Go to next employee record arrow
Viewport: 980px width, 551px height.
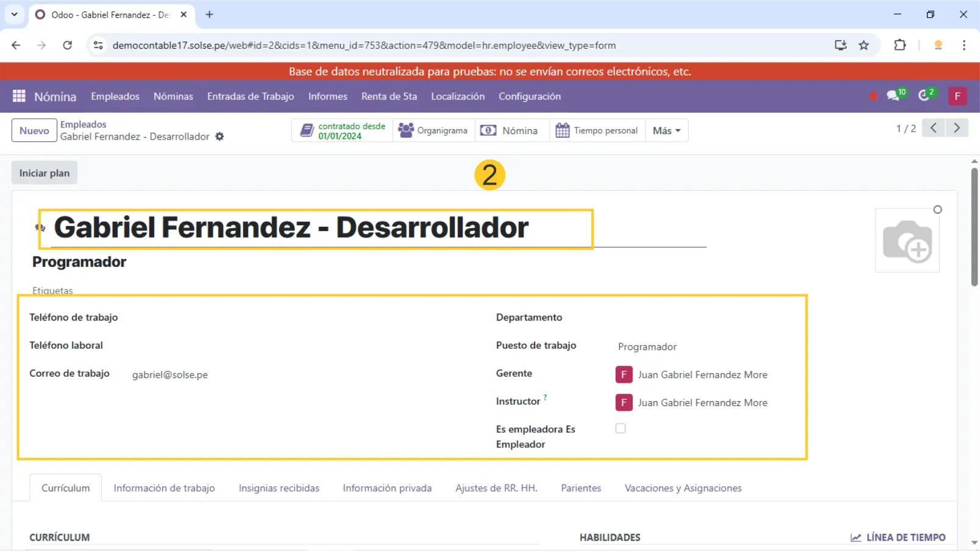coord(956,128)
